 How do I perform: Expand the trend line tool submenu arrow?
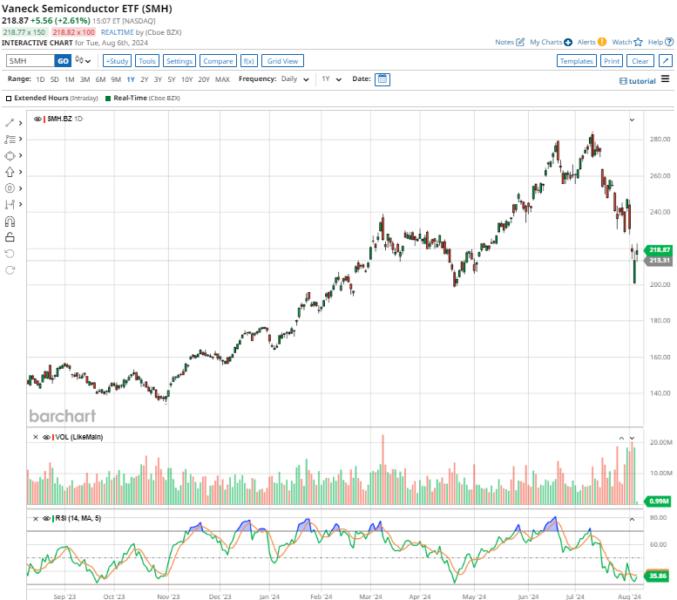pos(20,123)
